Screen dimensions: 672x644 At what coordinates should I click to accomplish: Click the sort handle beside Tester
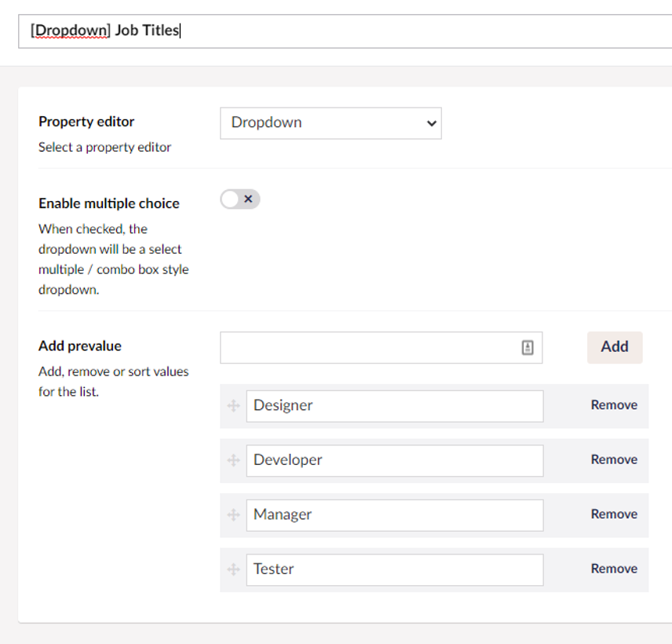tap(233, 569)
